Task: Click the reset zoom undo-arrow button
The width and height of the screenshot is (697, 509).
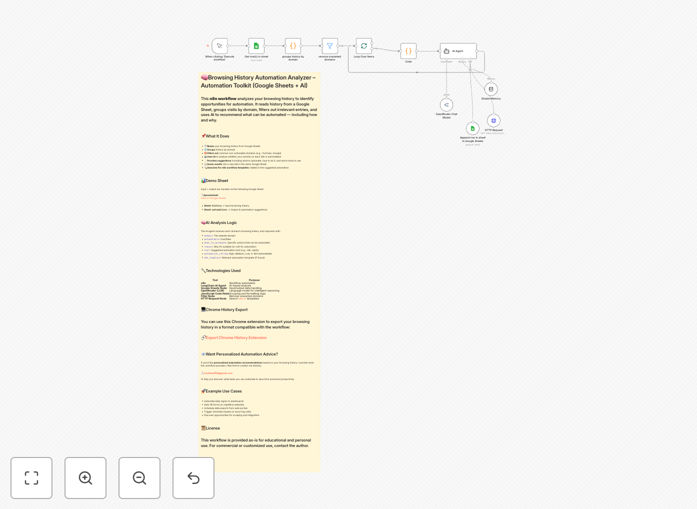Action: coord(193,478)
